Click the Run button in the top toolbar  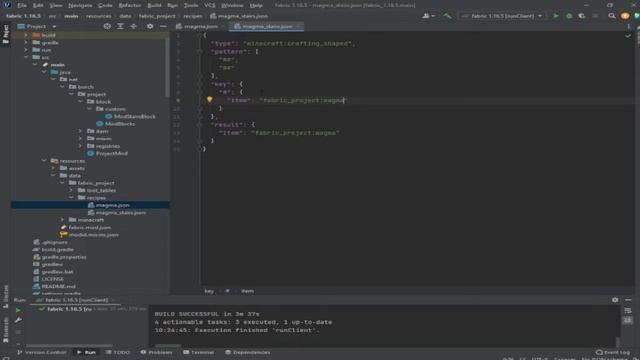(556, 16)
